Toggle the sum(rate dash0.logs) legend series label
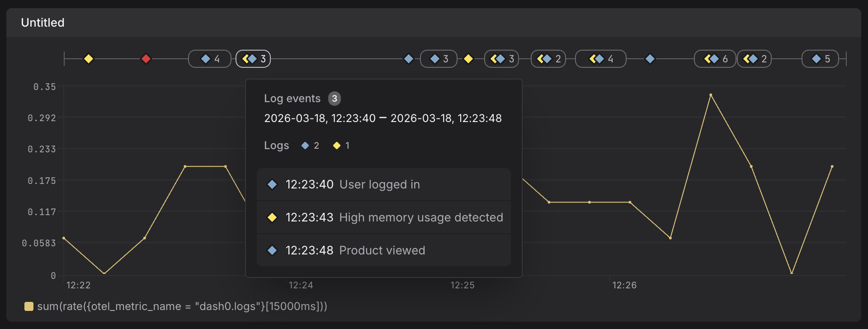 pyautogui.click(x=182, y=306)
